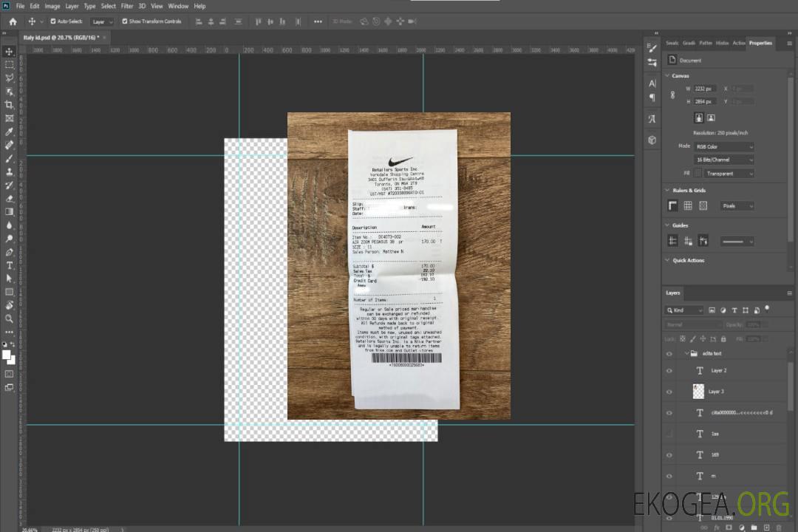Image resolution: width=798 pixels, height=532 pixels.
Task: Open the RGB Color mode dropdown
Action: [723, 146]
